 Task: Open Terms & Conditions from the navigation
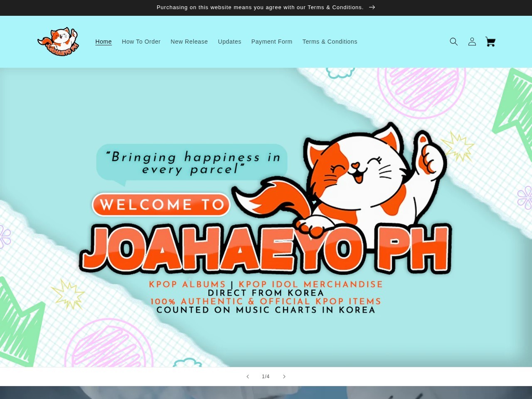tap(330, 42)
